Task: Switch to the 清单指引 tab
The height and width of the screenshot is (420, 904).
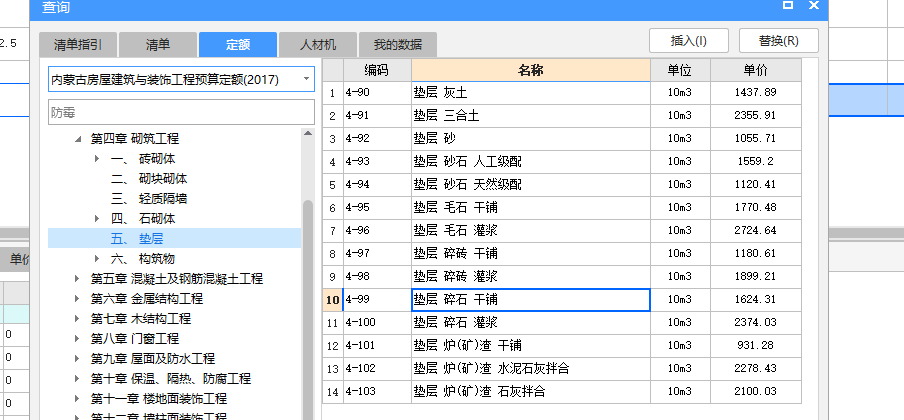Action: click(79, 45)
